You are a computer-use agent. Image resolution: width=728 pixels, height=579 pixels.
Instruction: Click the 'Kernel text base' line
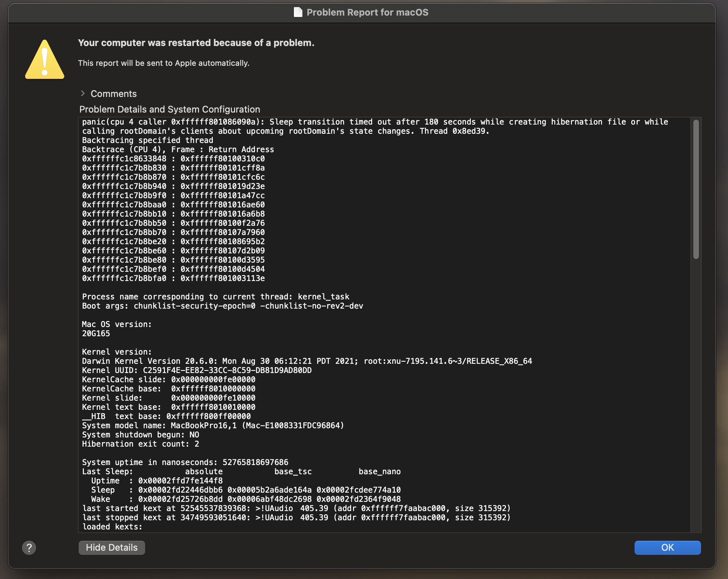pyautogui.click(x=169, y=407)
